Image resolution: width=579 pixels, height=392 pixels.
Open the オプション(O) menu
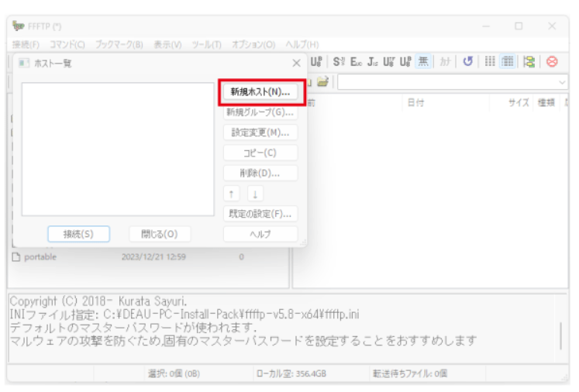[x=254, y=44]
